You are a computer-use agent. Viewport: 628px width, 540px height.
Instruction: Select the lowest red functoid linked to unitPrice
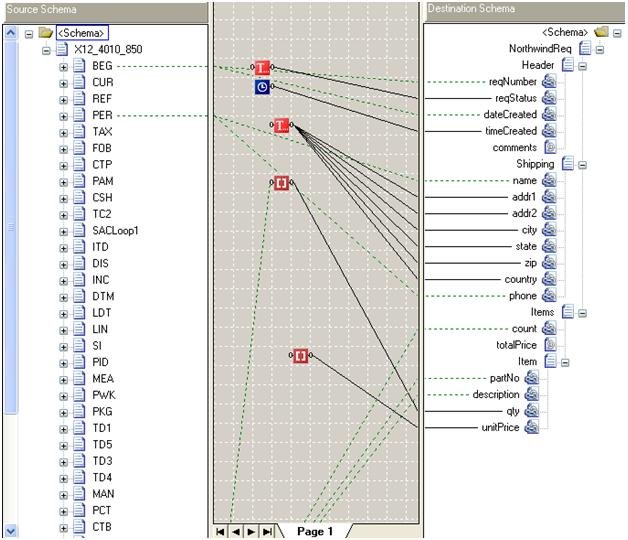click(300, 355)
